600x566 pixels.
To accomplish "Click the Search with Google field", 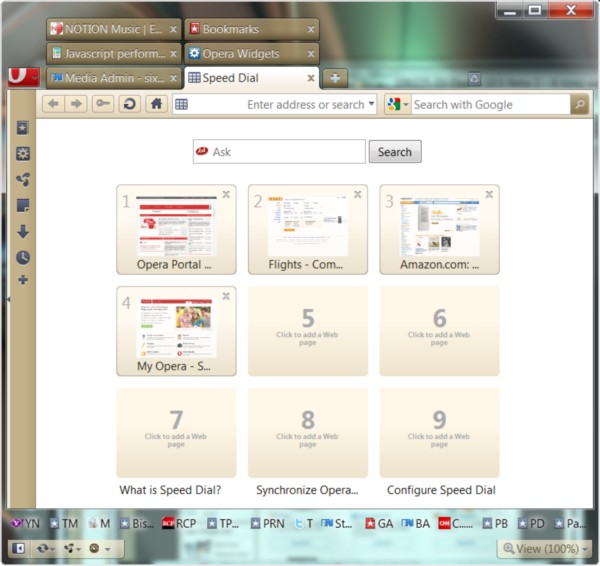I will [491, 104].
